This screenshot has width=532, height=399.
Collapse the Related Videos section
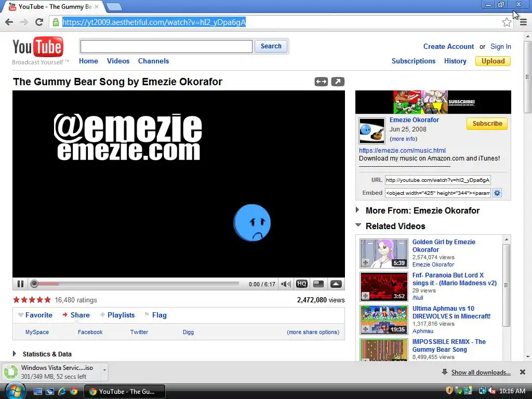(358, 225)
